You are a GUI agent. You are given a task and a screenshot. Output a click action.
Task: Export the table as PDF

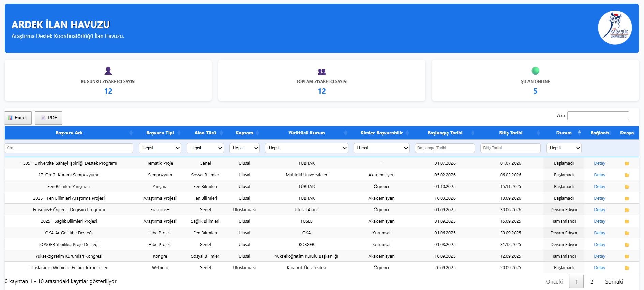tap(48, 118)
